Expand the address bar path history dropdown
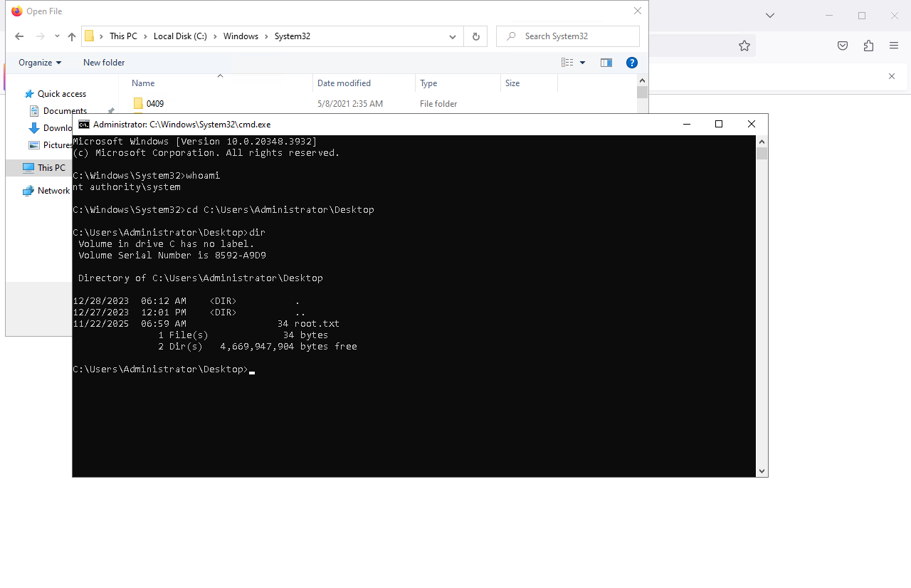Screen dimensions: 911x588 pyautogui.click(x=453, y=36)
